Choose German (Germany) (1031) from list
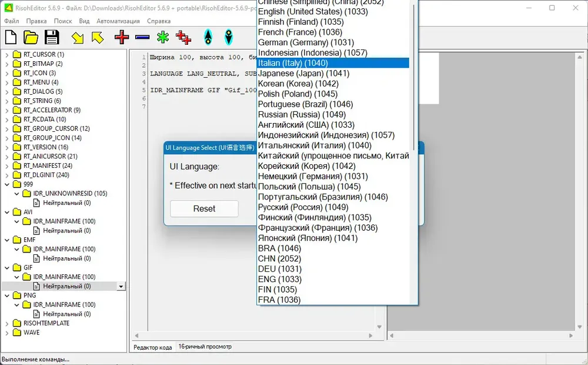Screen dimensions: 588x365 tap(333, 42)
